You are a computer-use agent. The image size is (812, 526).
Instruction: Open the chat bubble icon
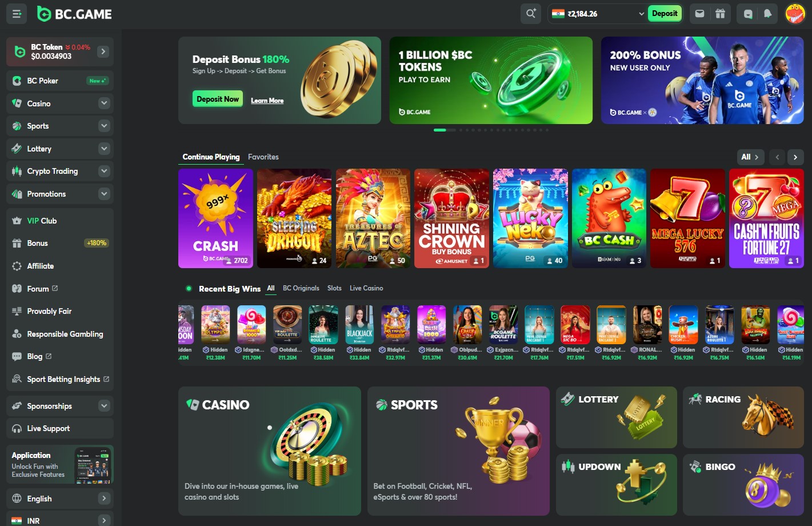tap(748, 14)
